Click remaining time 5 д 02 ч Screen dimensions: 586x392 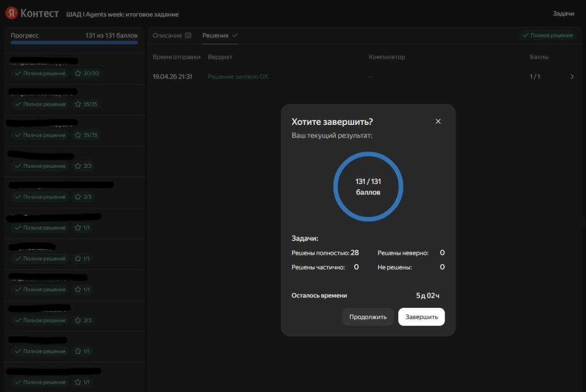tap(428, 295)
